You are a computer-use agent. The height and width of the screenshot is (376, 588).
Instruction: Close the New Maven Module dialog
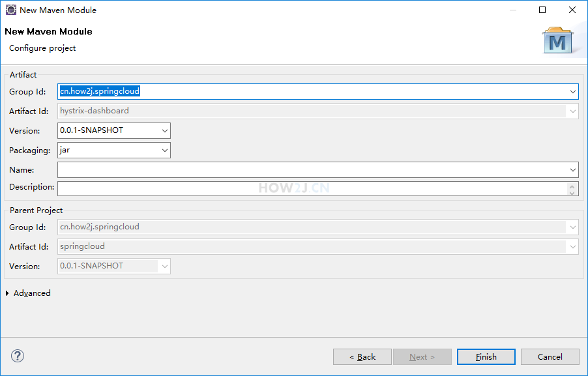572,10
